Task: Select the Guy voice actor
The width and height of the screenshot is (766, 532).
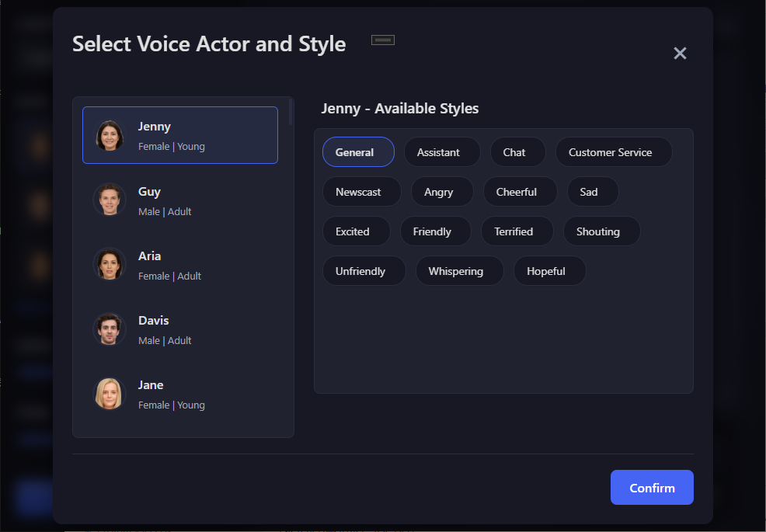Action: pyautogui.click(x=180, y=200)
